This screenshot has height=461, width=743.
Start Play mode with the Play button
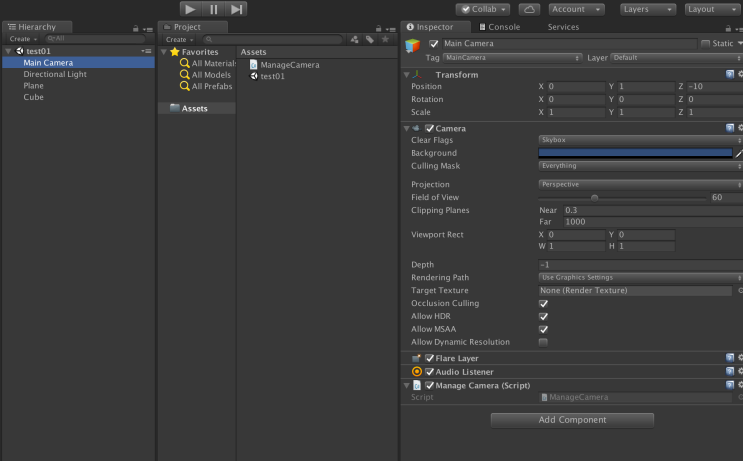pyautogui.click(x=190, y=9)
